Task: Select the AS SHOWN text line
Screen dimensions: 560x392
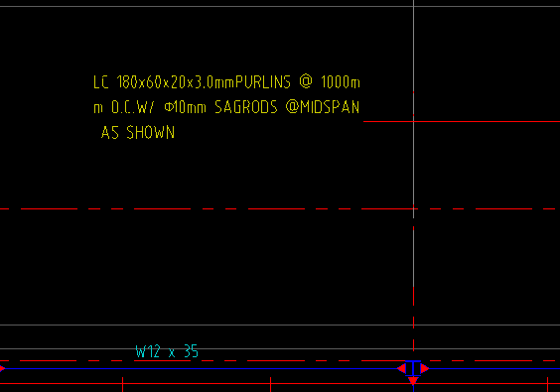Action: [x=138, y=132]
